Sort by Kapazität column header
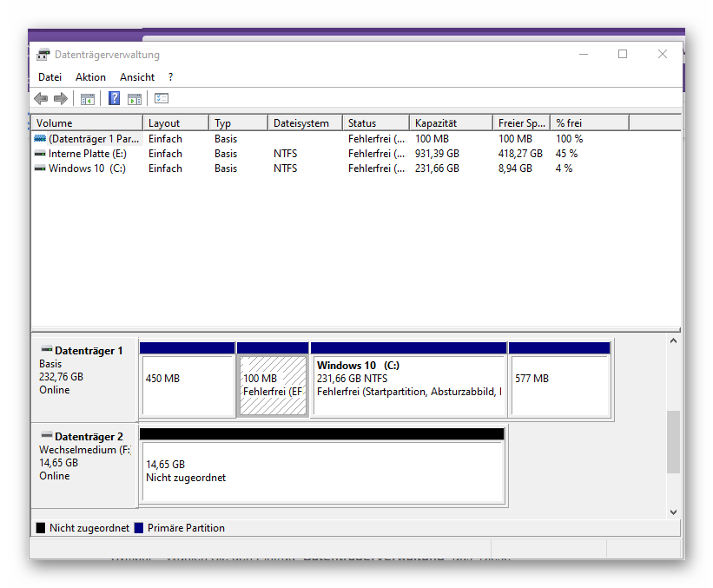713x588 pixels. (x=451, y=122)
